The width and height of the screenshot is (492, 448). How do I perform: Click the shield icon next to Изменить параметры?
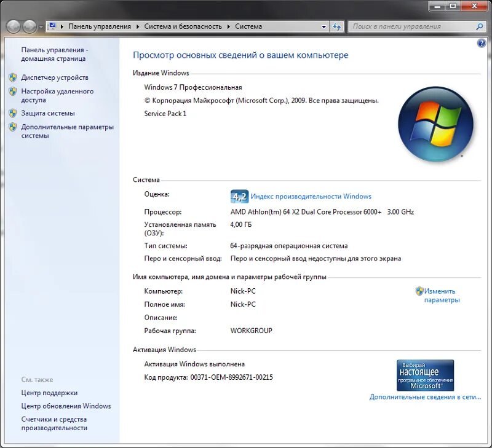[x=419, y=291]
